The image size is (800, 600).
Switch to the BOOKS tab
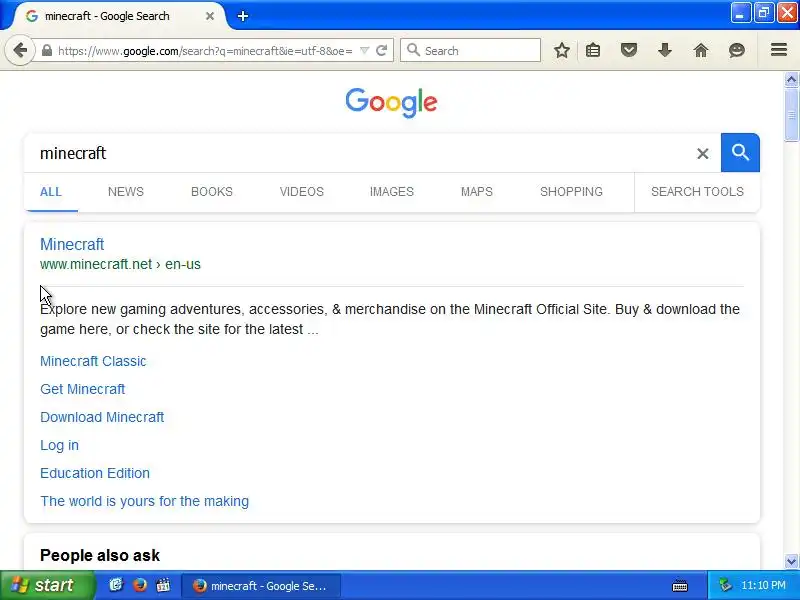coord(212,192)
